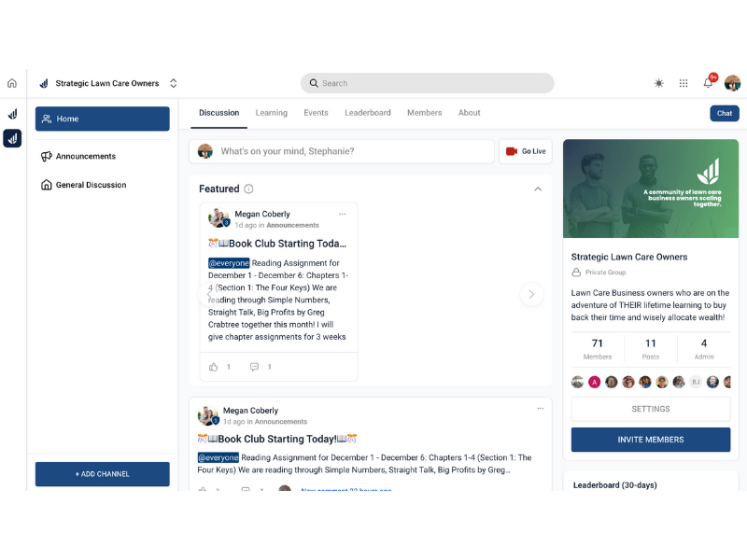
Task: Click the info icon next to Featured
Action: click(248, 189)
